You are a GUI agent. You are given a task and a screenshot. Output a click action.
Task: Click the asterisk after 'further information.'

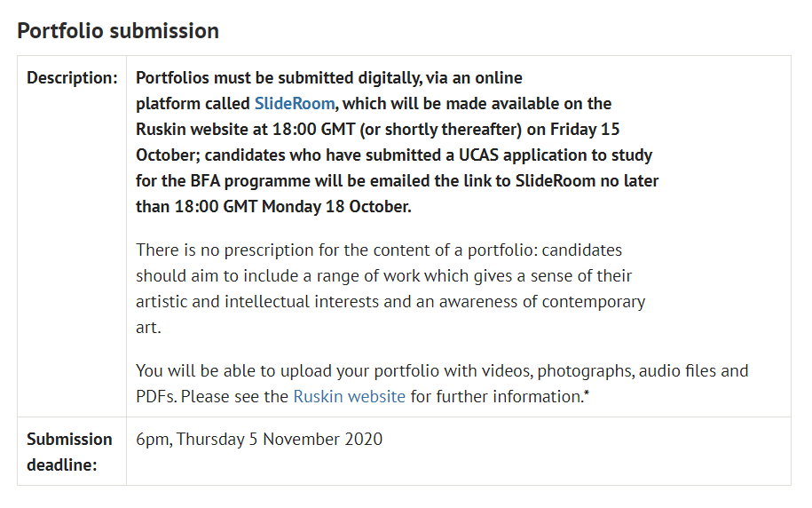tap(586, 393)
